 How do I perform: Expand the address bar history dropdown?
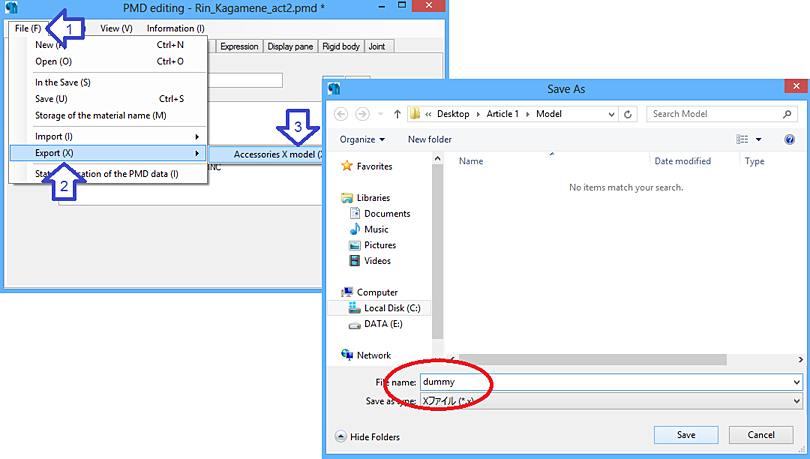point(611,114)
